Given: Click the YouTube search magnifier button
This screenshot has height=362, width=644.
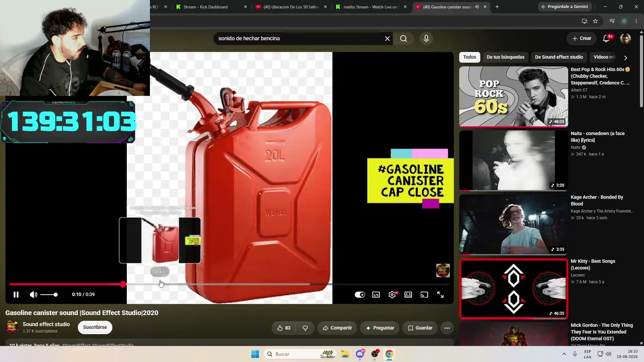Looking at the screenshot, I should point(404,38).
